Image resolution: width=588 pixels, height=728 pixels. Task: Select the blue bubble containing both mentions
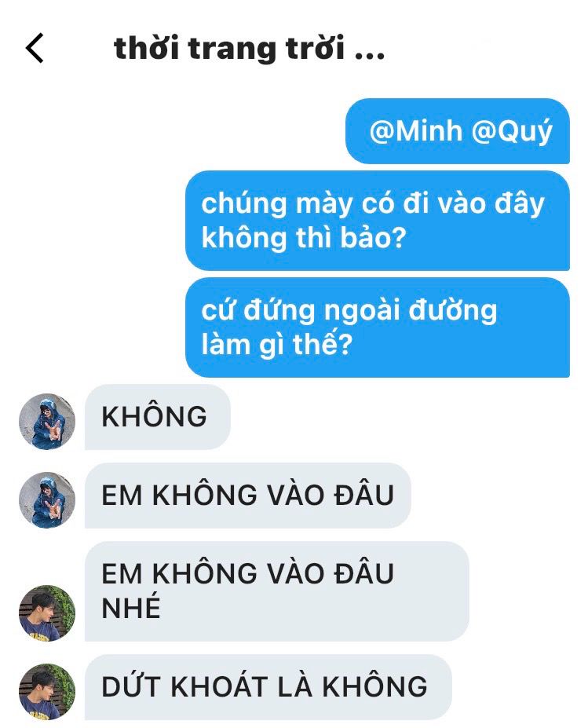coord(457,131)
